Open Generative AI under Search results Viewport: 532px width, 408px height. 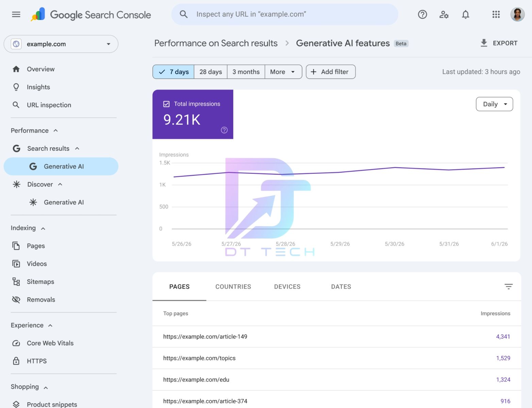(61, 166)
